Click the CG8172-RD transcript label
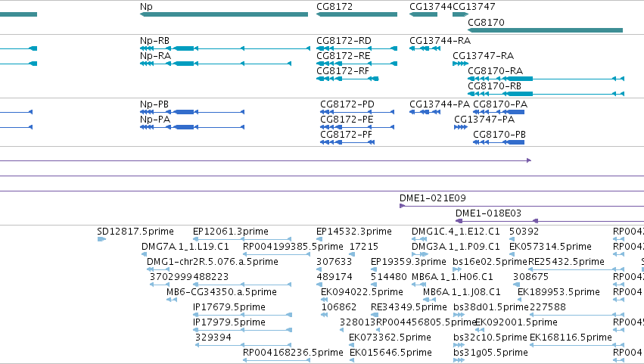 pyautogui.click(x=344, y=41)
